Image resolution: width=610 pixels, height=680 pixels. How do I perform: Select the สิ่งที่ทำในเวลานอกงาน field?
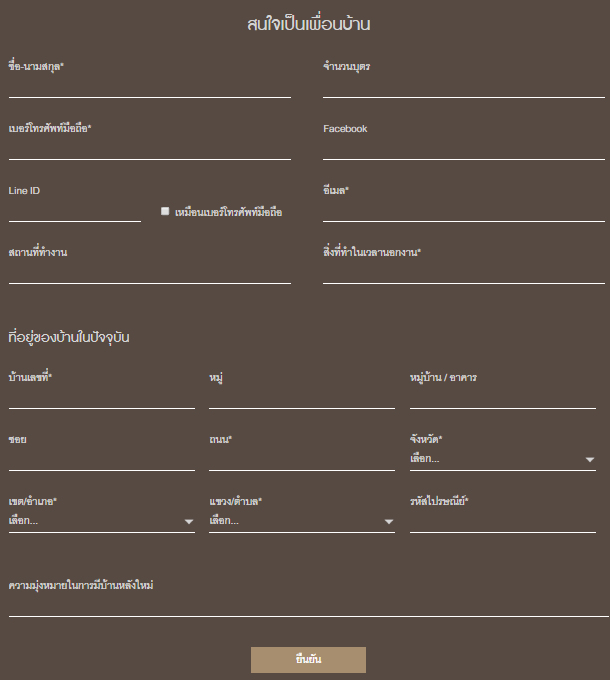pyautogui.click(x=463, y=273)
